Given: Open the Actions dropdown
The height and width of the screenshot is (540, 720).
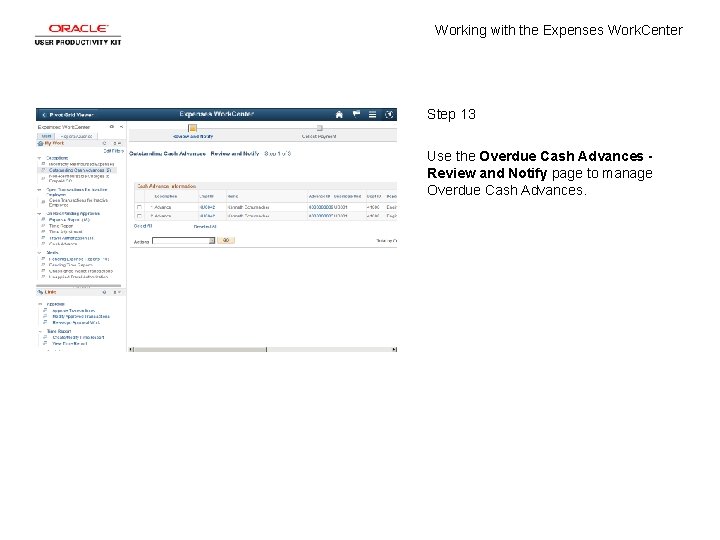Looking at the screenshot, I should coord(184,241).
